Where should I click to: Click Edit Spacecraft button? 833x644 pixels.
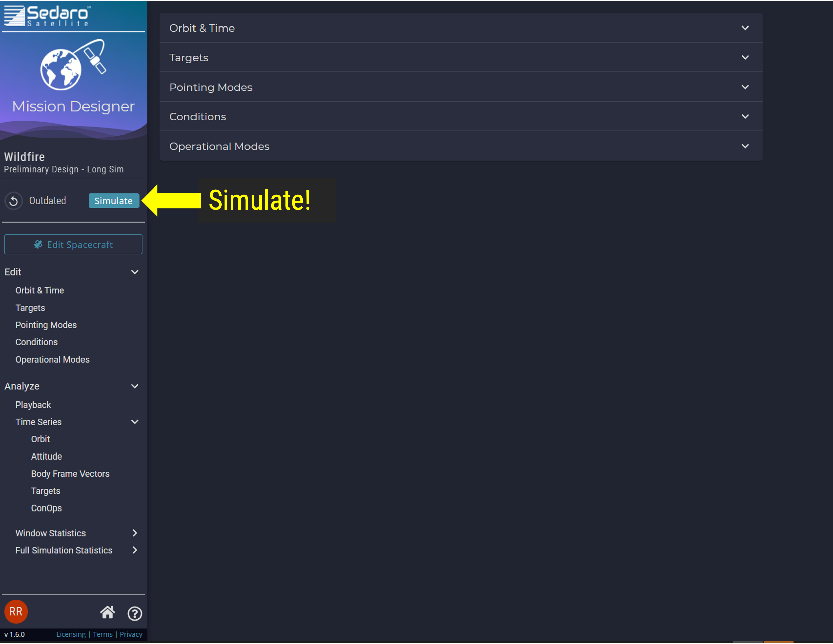(74, 244)
